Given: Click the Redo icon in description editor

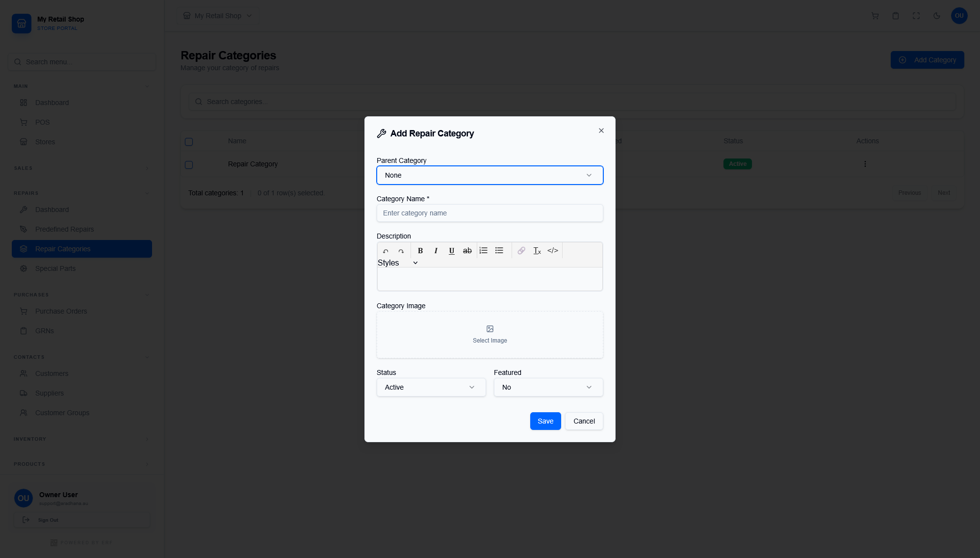Looking at the screenshot, I should click(x=401, y=251).
